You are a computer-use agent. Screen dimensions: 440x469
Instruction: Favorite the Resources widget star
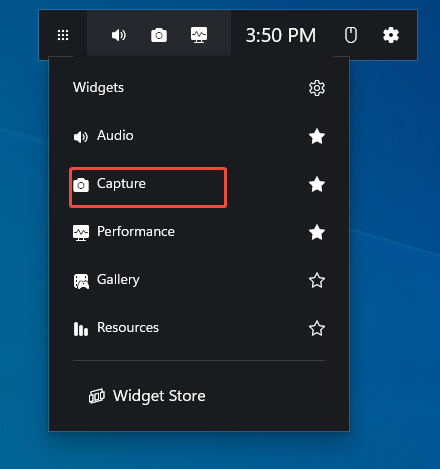[317, 328]
